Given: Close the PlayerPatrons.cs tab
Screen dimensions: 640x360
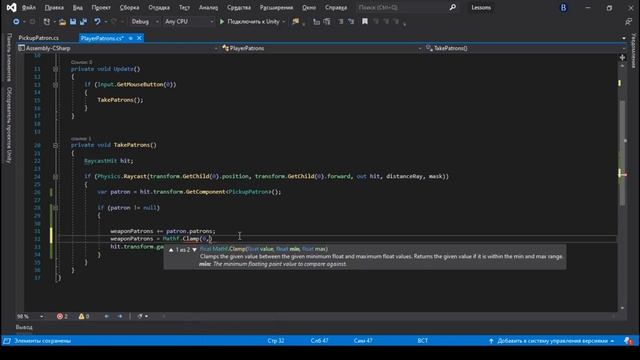Looking at the screenshot, I should (139, 38).
